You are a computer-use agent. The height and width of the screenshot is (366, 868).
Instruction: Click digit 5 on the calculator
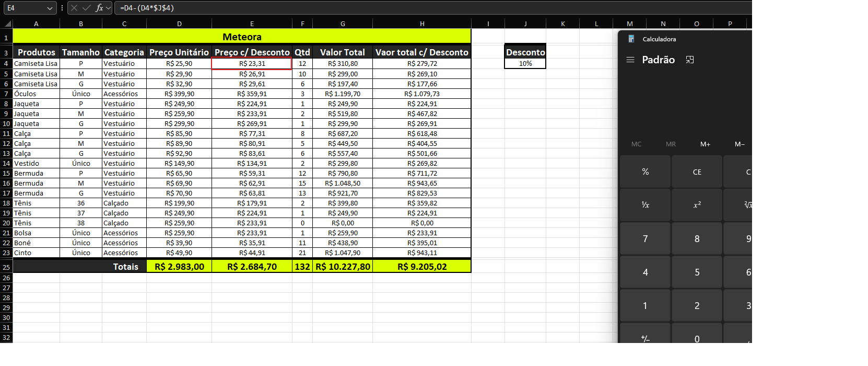pos(697,272)
